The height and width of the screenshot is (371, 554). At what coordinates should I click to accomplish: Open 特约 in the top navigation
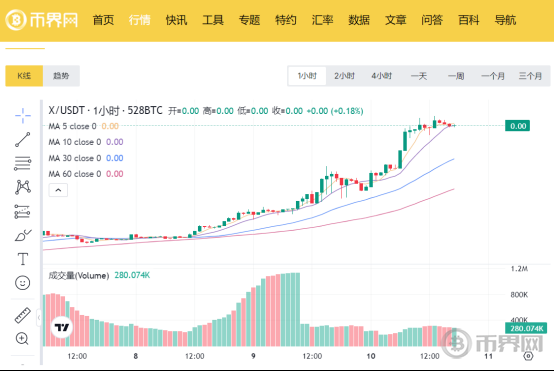pos(286,20)
